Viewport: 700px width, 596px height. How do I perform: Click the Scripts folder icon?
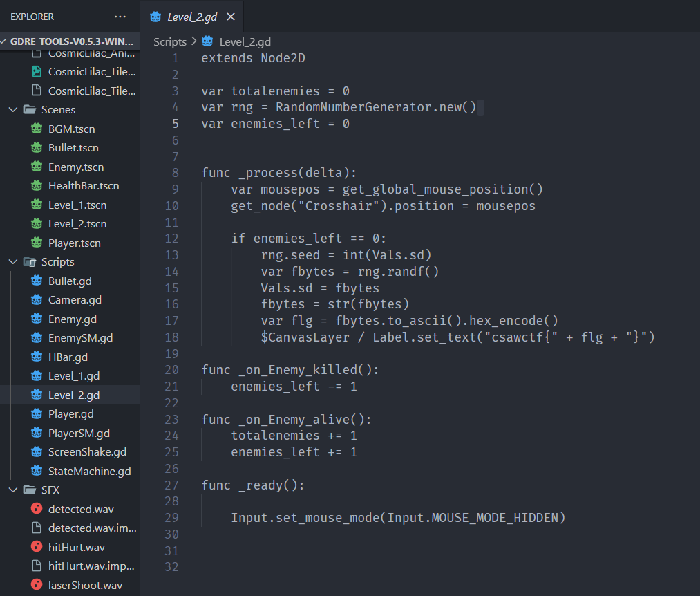tap(30, 262)
